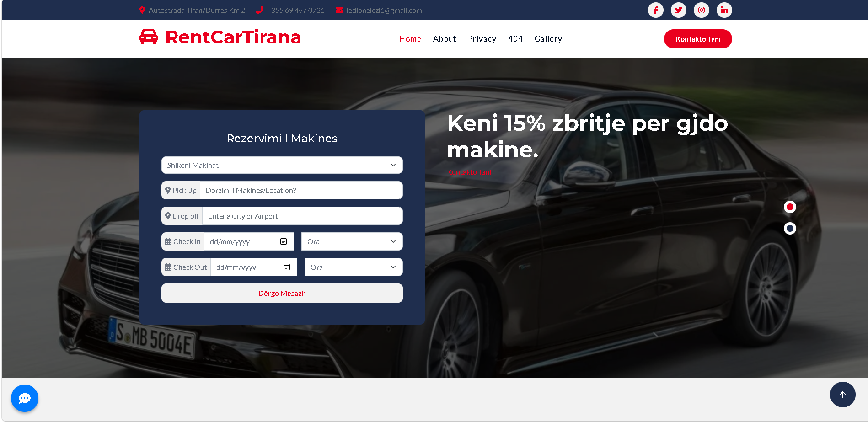Go to the About menu item
The height and width of the screenshot is (422, 868).
444,39
